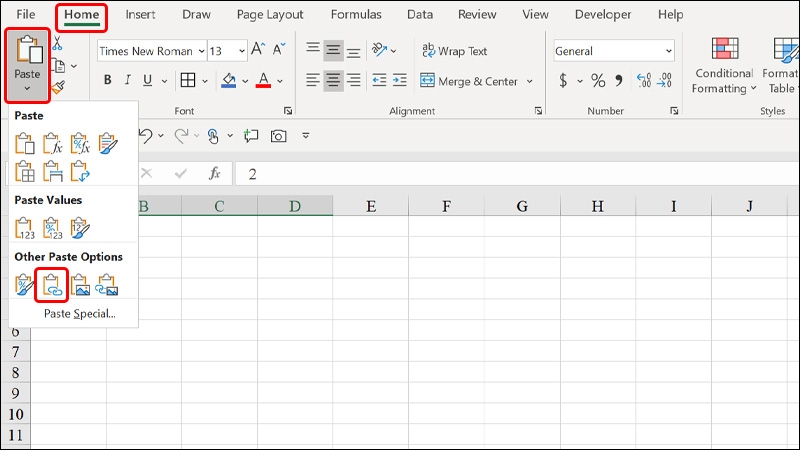
Task: Apply Comma Style number format
Action: click(619, 81)
